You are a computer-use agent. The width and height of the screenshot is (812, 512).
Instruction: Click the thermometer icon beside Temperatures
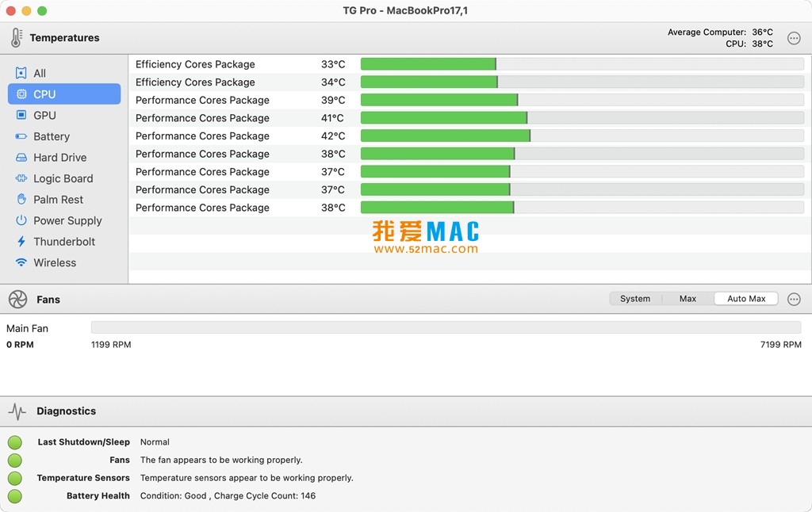(x=17, y=38)
